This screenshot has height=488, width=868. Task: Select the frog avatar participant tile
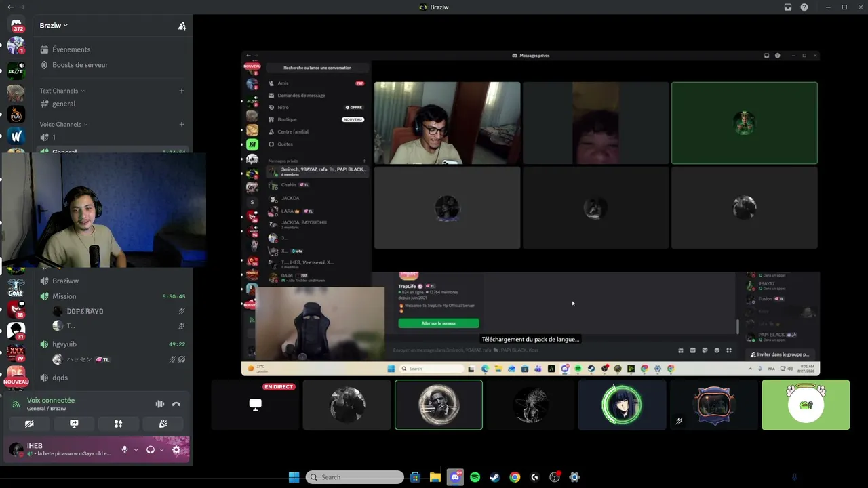tap(806, 405)
